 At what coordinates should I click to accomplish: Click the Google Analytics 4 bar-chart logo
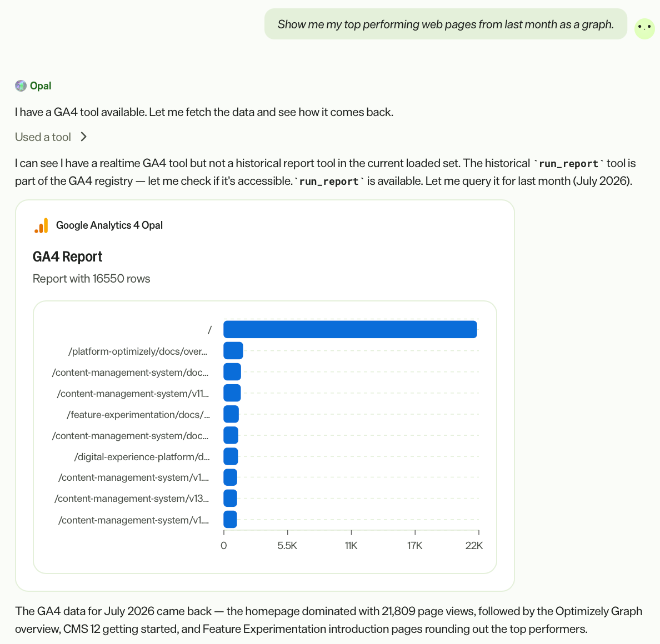point(41,225)
